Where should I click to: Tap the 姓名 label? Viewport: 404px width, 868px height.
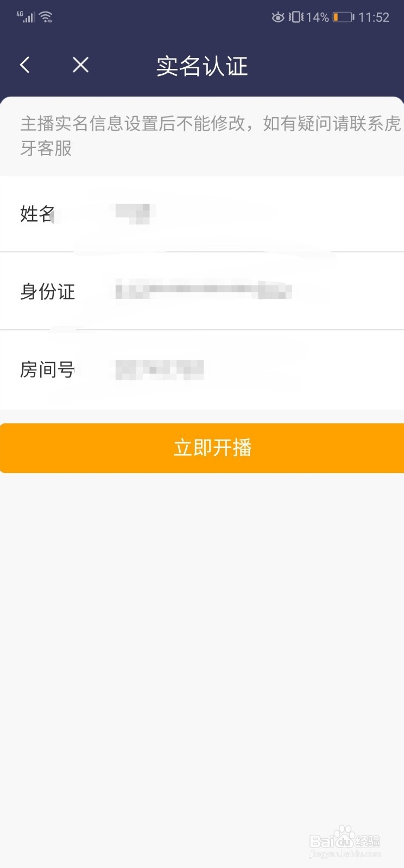click(x=37, y=214)
